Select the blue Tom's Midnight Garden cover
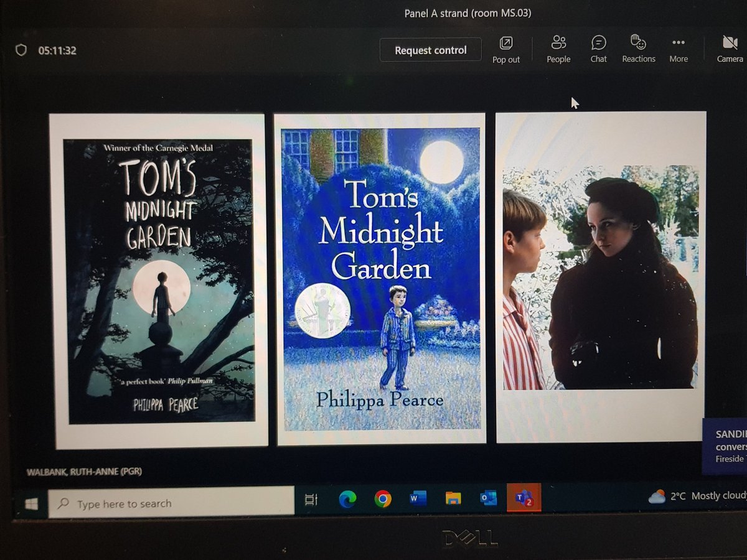Viewport: 747px width, 560px height. pyautogui.click(x=380, y=279)
